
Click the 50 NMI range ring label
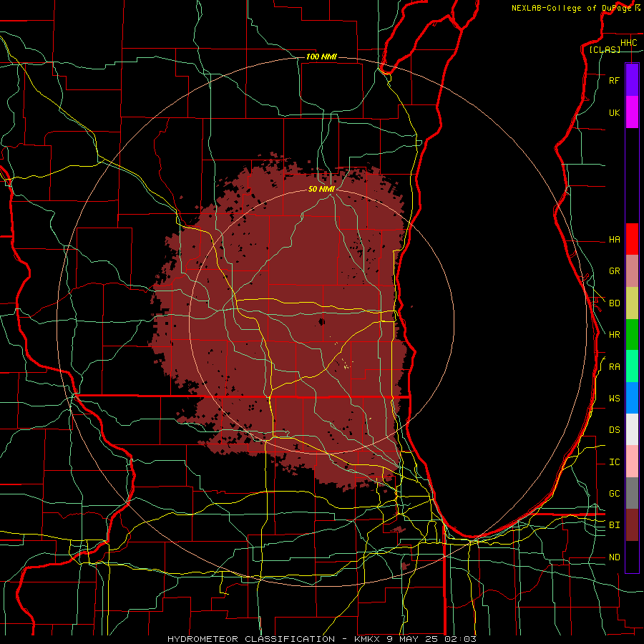321,189
